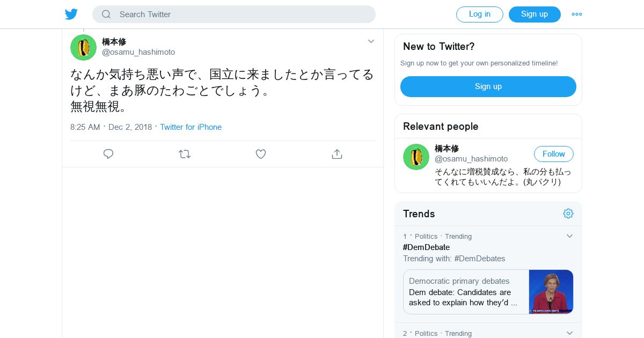Click the Search Twitter input field
The width and height of the screenshot is (644, 338).
pyautogui.click(x=234, y=14)
